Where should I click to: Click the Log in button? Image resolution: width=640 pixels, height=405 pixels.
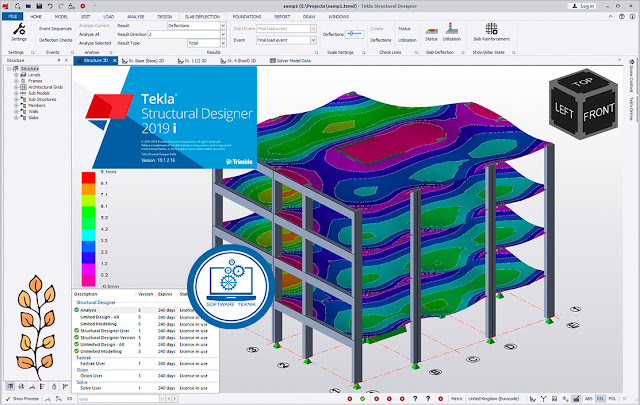point(582,6)
